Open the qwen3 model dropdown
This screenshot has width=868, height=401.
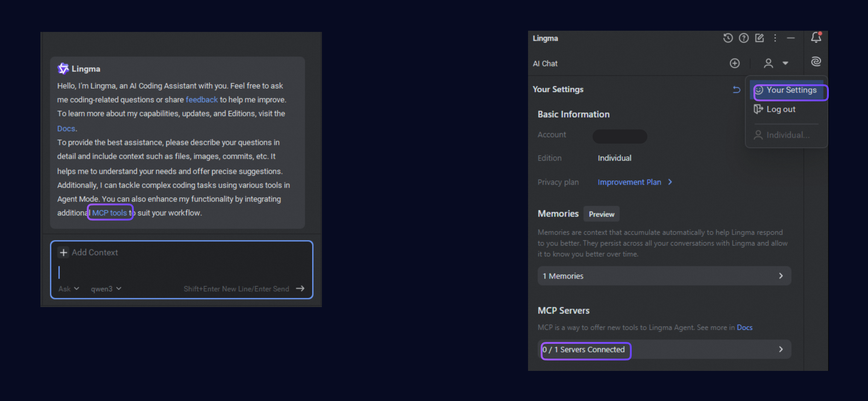click(x=106, y=289)
